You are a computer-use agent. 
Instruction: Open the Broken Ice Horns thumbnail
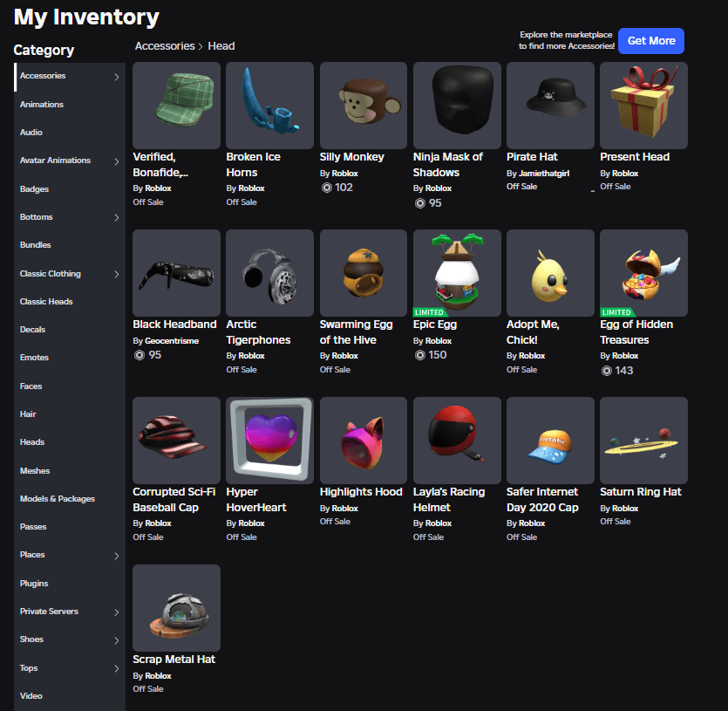(x=269, y=106)
